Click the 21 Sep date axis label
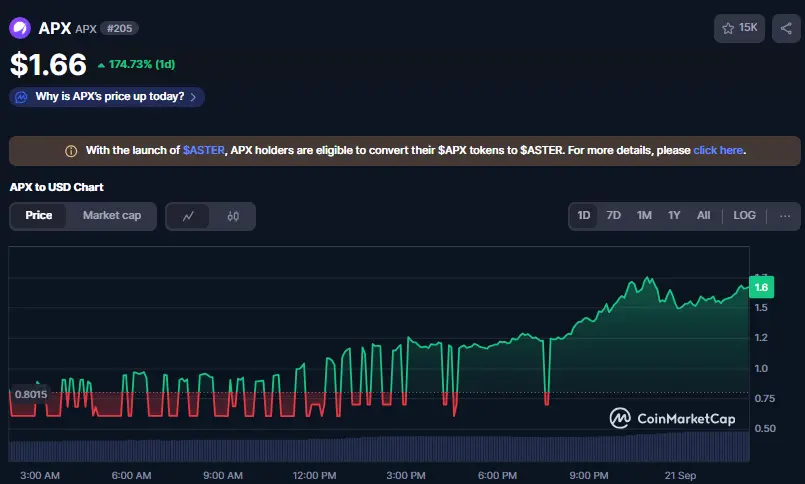Image resolution: width=805 pixels, height=484 pixels. coord(680,476)
